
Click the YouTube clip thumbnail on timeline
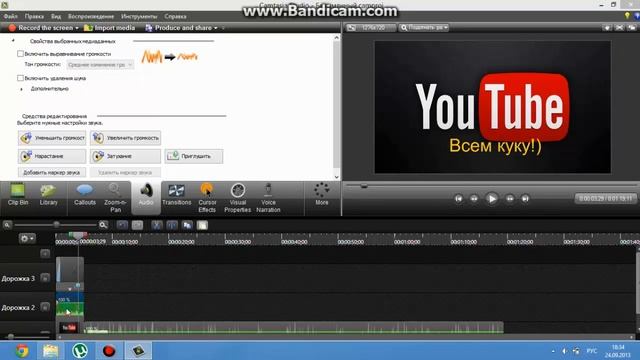pos(69,327)
